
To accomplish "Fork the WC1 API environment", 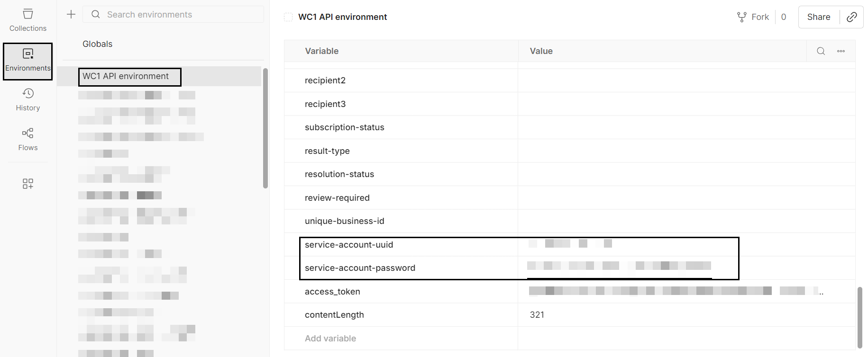I will tap(753, 17).
